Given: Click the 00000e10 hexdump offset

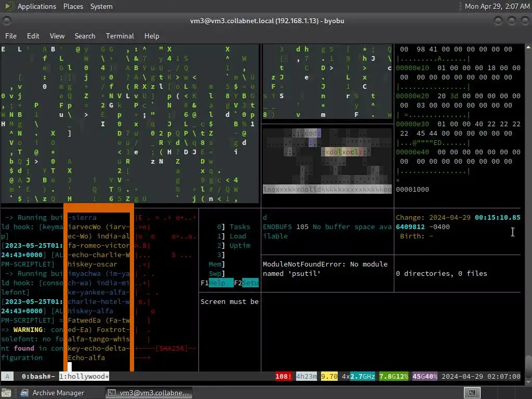Looking at the screenshot, I should 412,68.
